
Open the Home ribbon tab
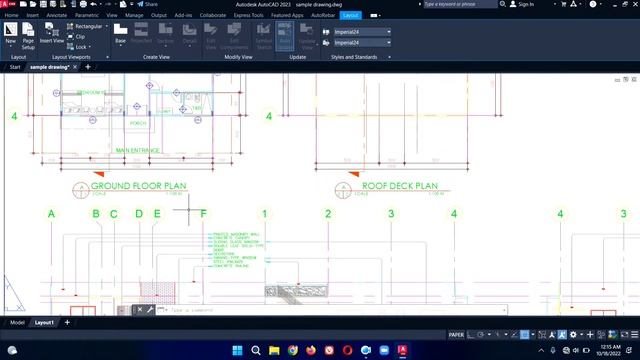coord(11,15)
